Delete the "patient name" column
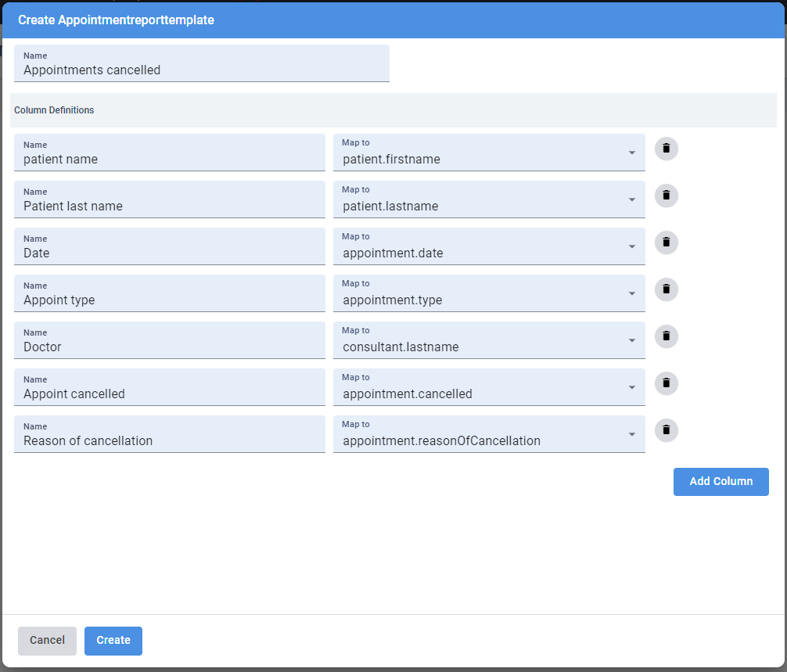Viewport: 787px width, 672px height. [x=666, y=149]
